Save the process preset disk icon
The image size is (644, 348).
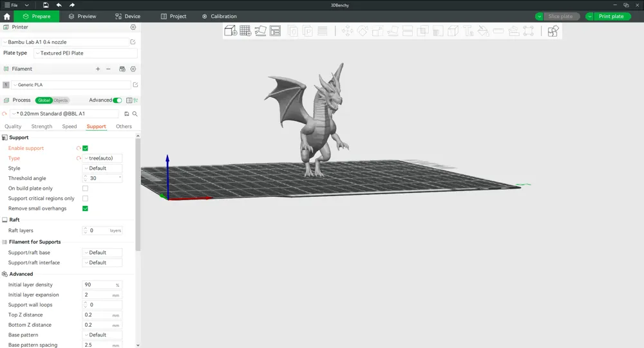[x=126, y=114]
